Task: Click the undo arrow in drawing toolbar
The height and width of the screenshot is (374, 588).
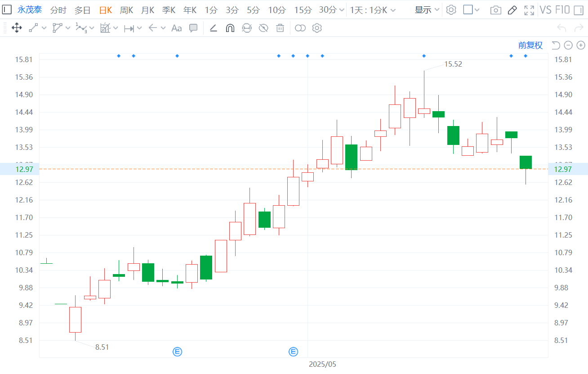Action: (561, 28)
